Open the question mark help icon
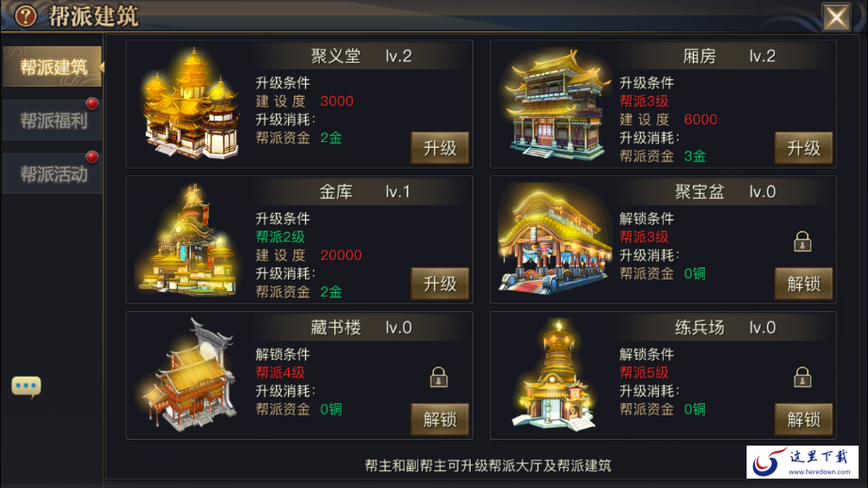The image size is (868, 488). click(x=24, y=16)
